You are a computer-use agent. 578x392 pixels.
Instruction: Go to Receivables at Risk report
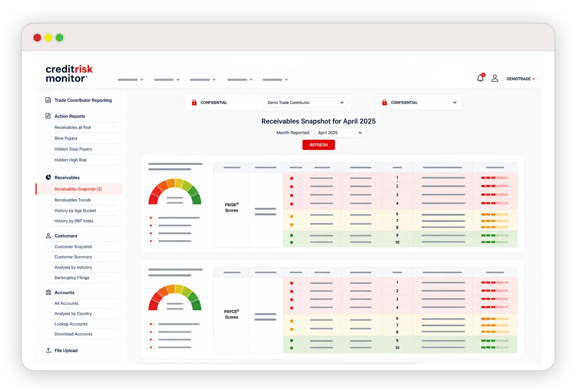click(73, 127)
